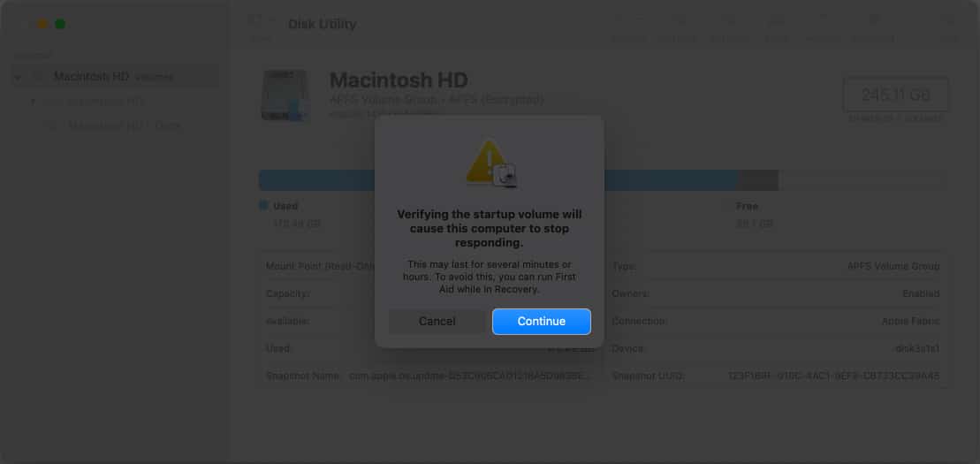
Task: Click the Used legend label
Action: point(285,206)
